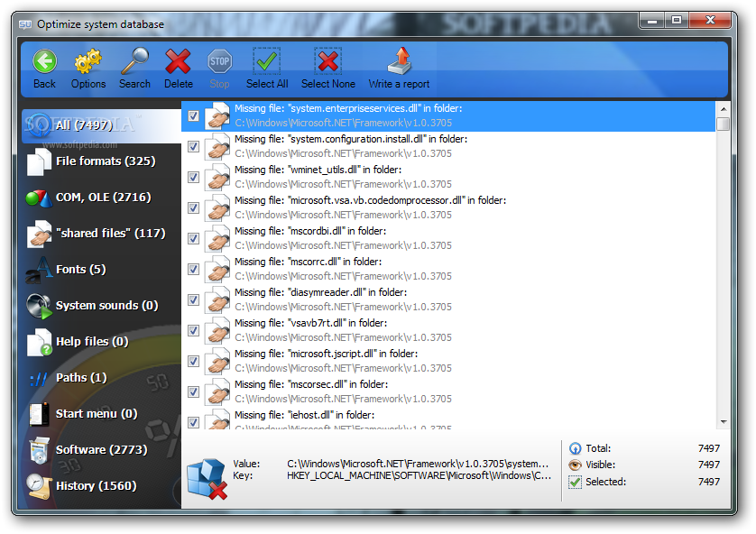Click the icon beside mscordbi.dll entry
Viewport: 756px width, 534px height.
coord(217,238)
